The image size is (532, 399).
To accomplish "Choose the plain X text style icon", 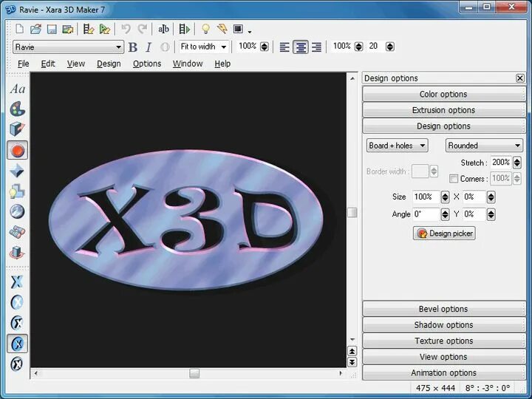I will tap(17, 282).
